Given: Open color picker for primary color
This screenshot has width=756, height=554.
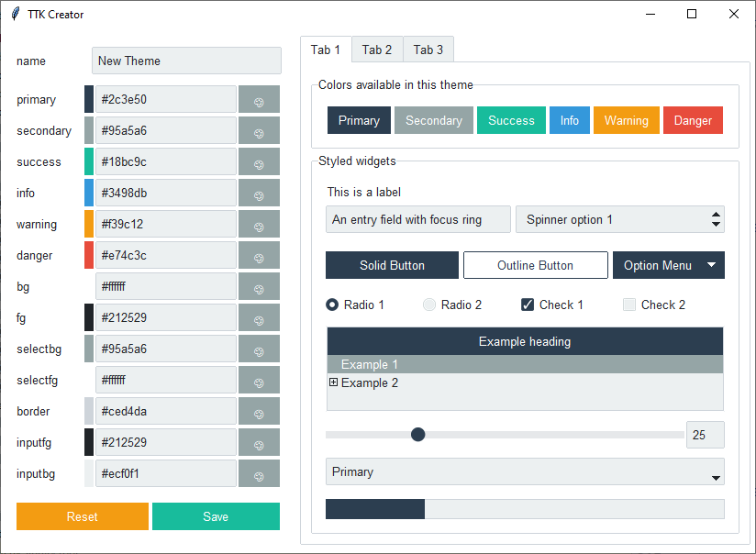Looking at the screenshot, I should 259,99.
